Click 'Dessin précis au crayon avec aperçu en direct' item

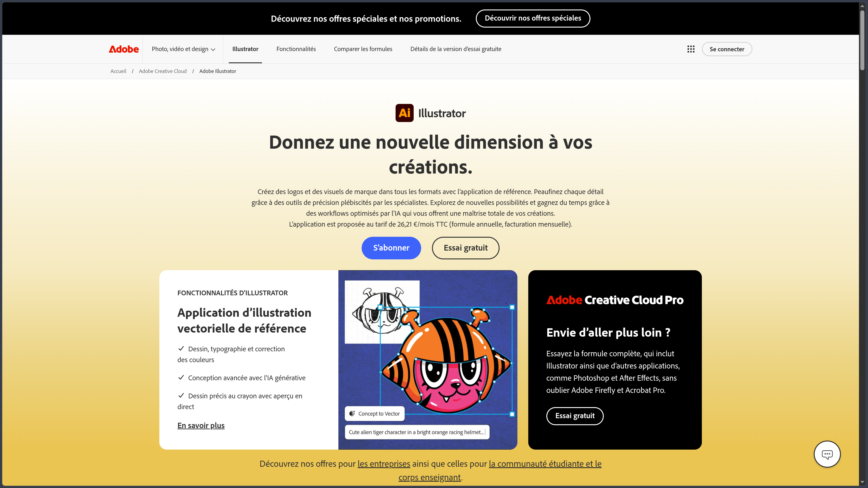tap(240, 401)
